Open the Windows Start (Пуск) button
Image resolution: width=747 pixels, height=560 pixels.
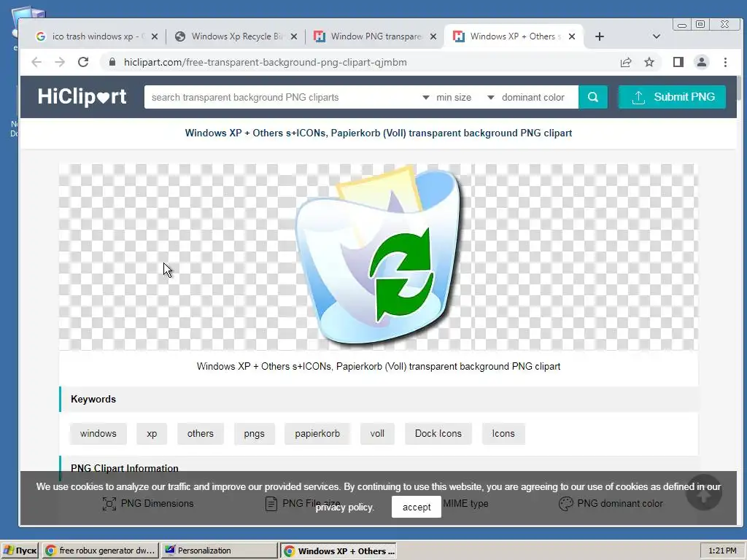coord(20,551)
